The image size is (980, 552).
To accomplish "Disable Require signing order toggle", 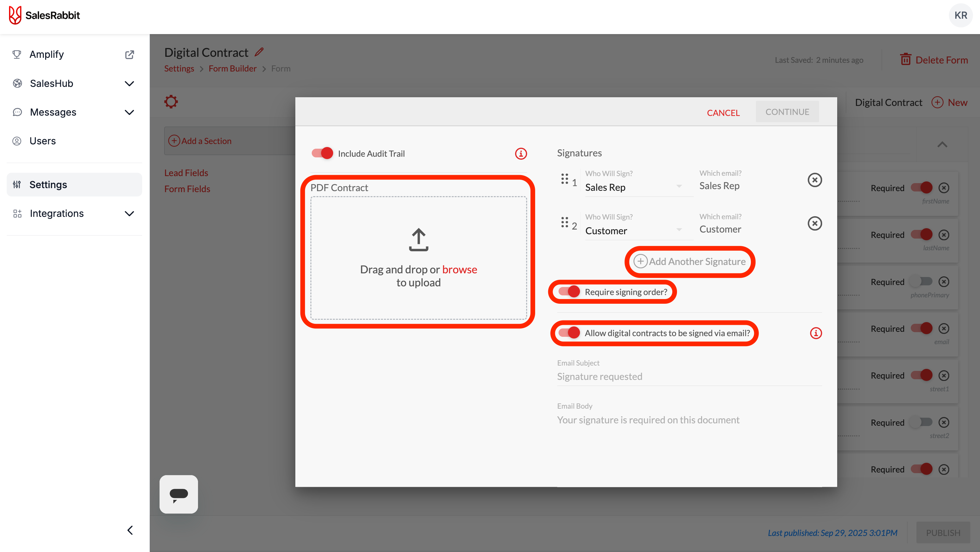I will (569, 292).
